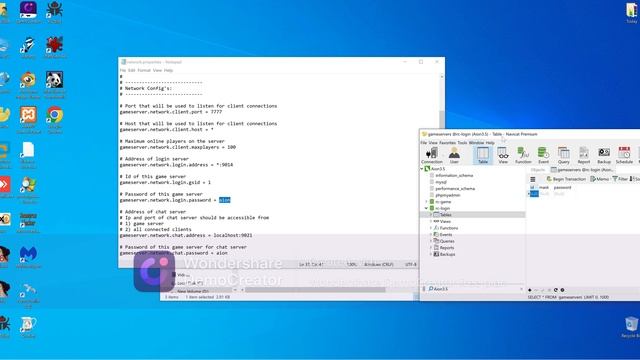Open the Query tool in Navicat
The width and height of the screenshot is (640, 360).
point(564,156)
